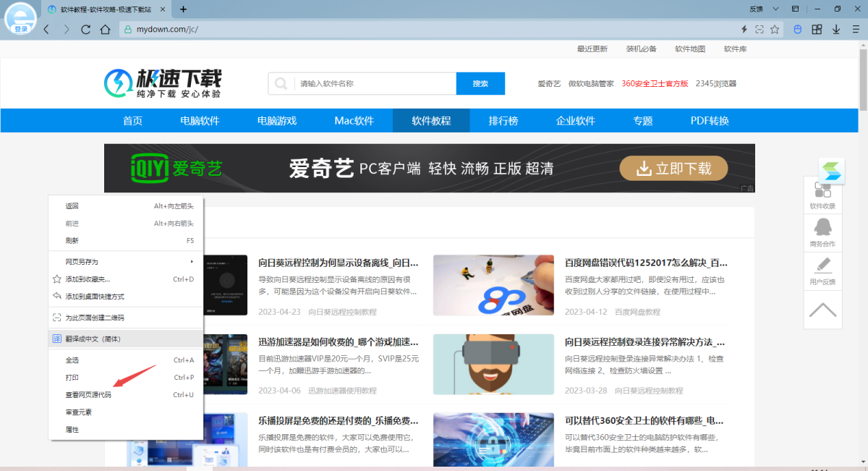Image resolution: width=868 pixels, height=471 pixels.
Task: Choose 添加到收藏夹 in the context menu
Action: tap(126, 279)
